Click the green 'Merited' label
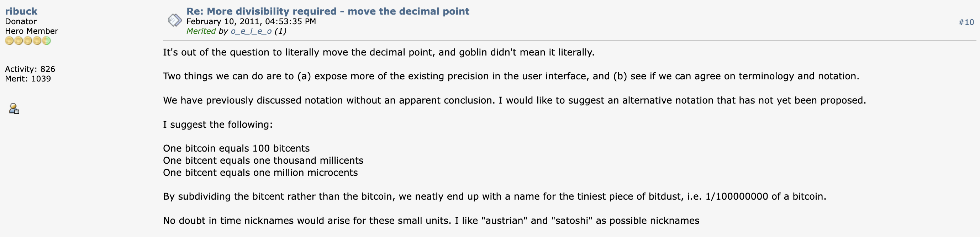Image resolution: width=980 pixels, height=237 pixels. 201,31
